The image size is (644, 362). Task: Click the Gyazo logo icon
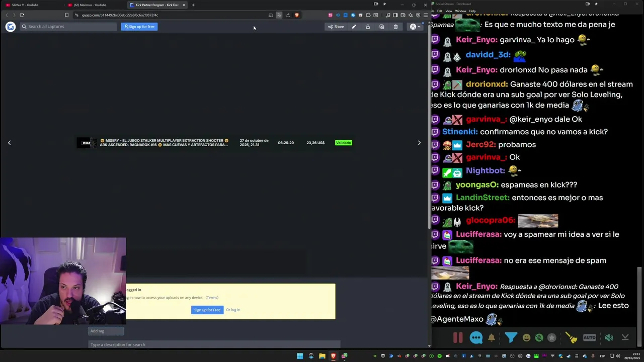point(11,27)
